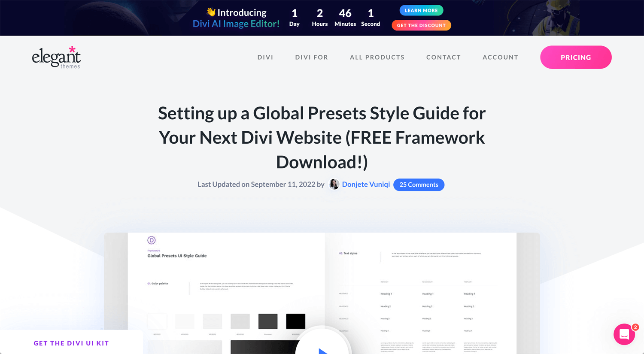Click the Elegant Themes logo
The image size is (644, 354).
tap(56, 57)
